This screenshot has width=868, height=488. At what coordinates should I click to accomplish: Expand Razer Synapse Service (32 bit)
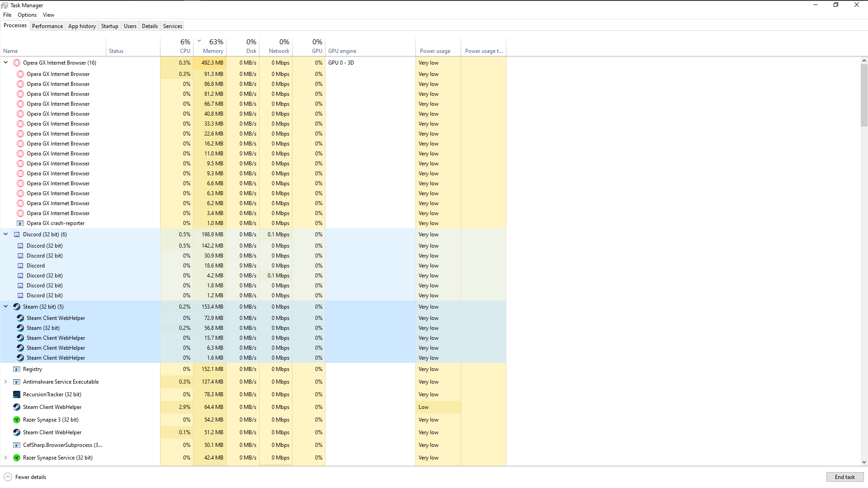(6, 458)
